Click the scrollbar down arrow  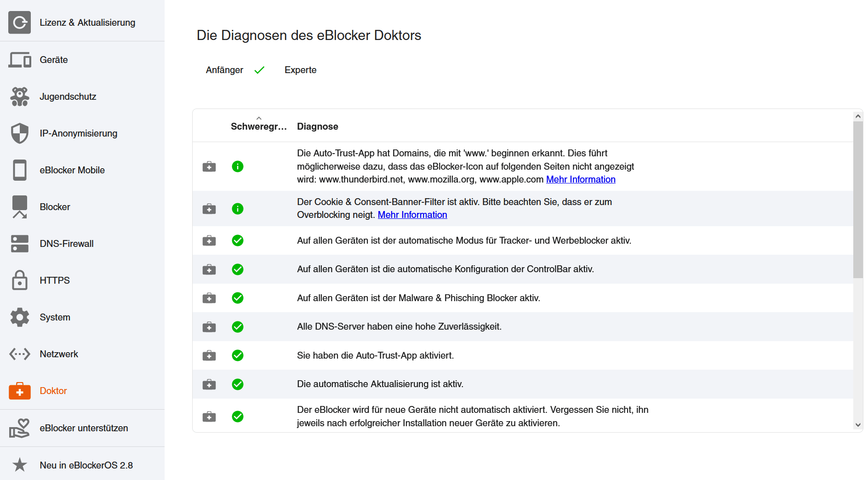tap(858, 425)
